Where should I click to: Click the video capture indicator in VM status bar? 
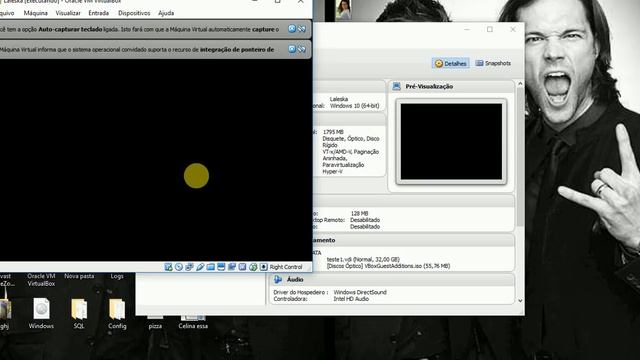pos(232,267)
